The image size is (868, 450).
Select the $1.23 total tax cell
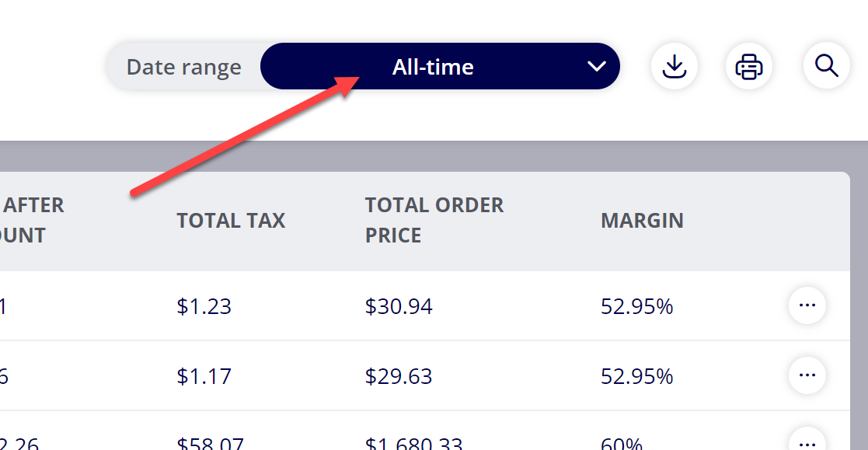[x=204, y=306]
